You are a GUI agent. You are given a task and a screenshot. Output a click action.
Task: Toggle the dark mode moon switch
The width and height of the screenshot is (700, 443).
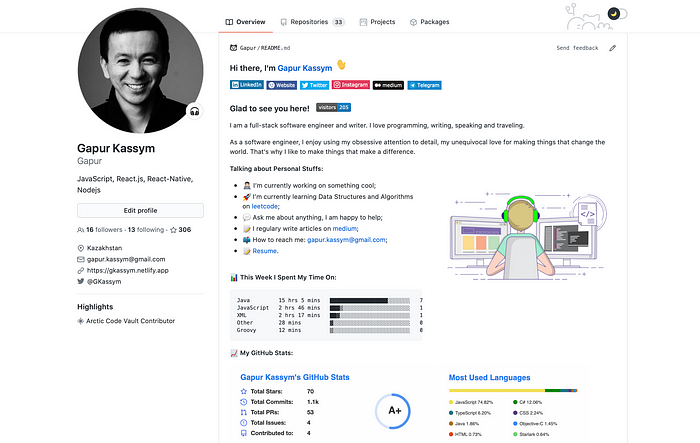617,14
